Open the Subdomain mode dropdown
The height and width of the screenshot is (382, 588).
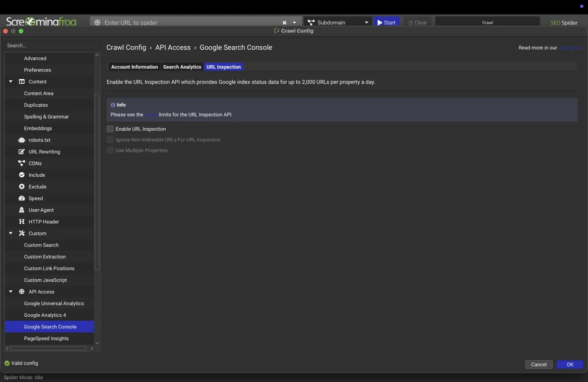366,23
